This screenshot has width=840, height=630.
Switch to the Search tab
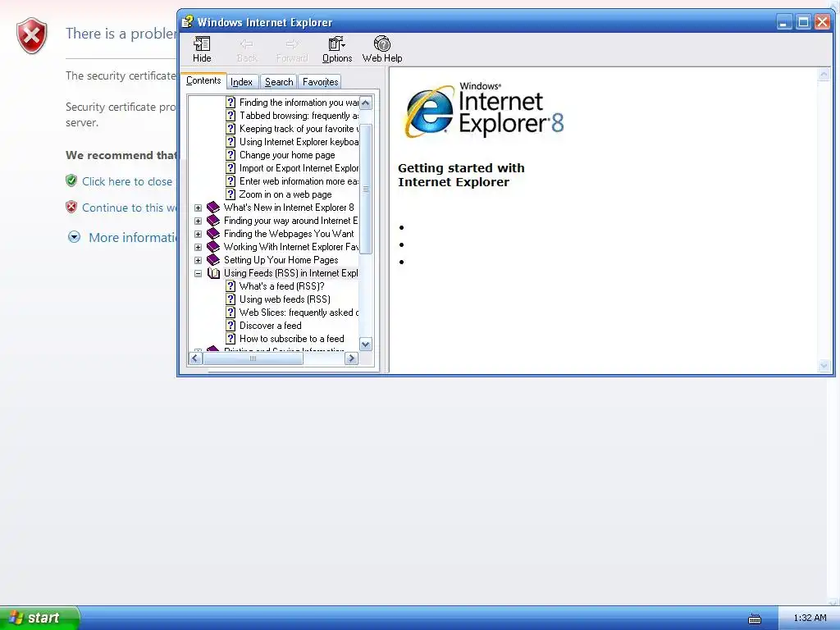[279, 82]
